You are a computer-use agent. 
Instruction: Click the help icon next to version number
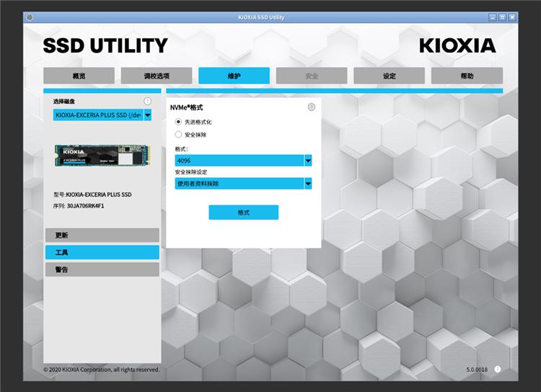[x=498, y=369]
